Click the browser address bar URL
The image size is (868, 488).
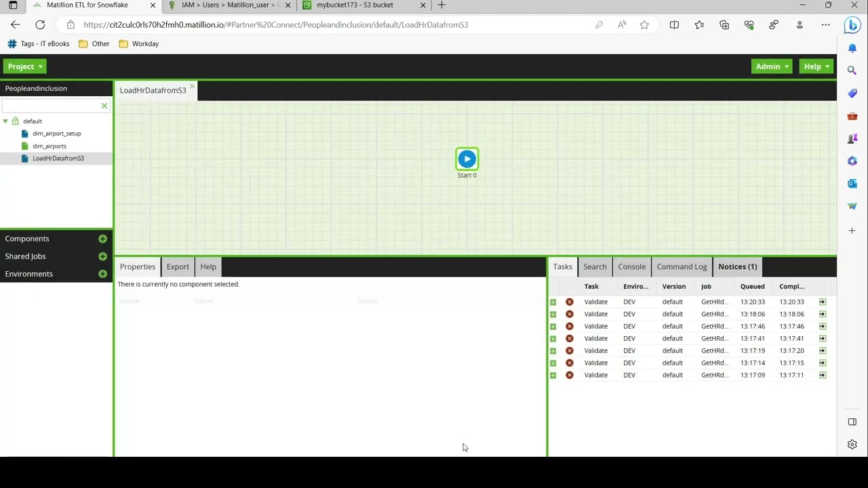[x=276, y=25]
